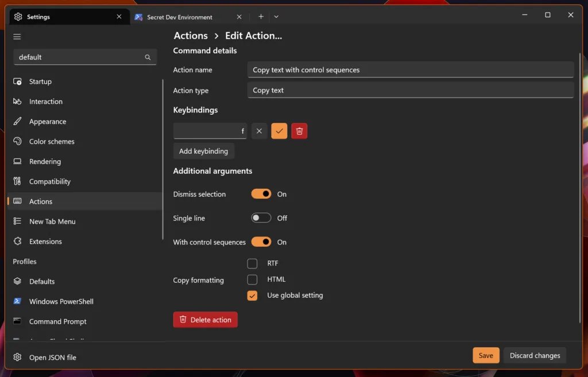Select the Color schemes sidebar icon

tap(17, 141)
